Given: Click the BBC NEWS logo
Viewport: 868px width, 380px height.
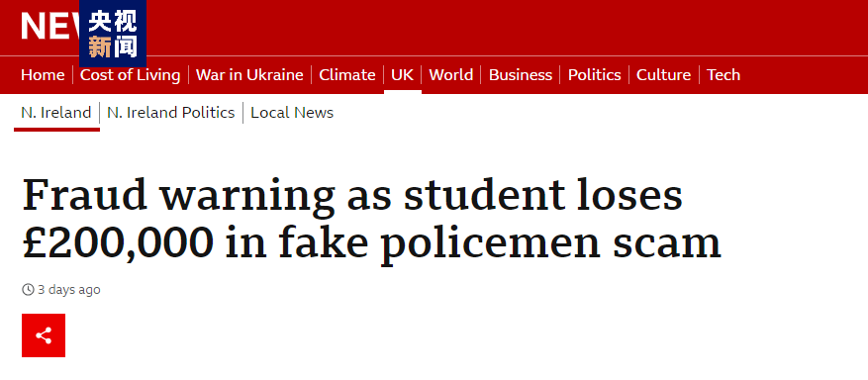Looking at the screenshot, I should click(49, 27).
